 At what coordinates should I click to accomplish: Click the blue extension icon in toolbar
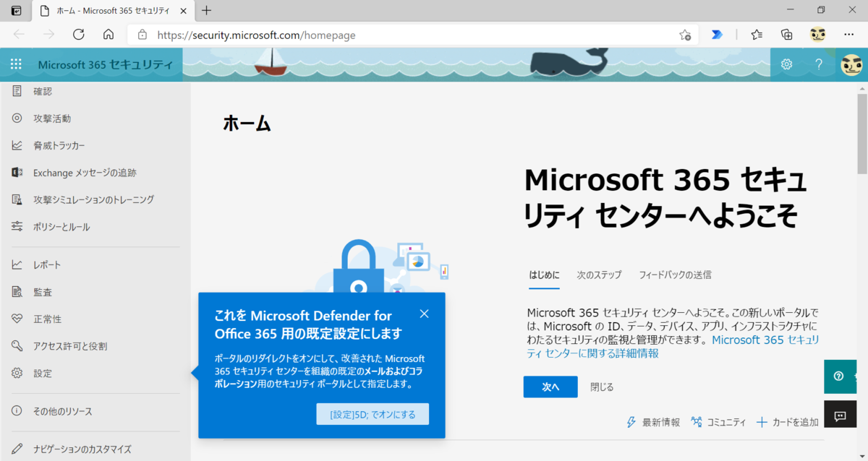coord(717,34)
